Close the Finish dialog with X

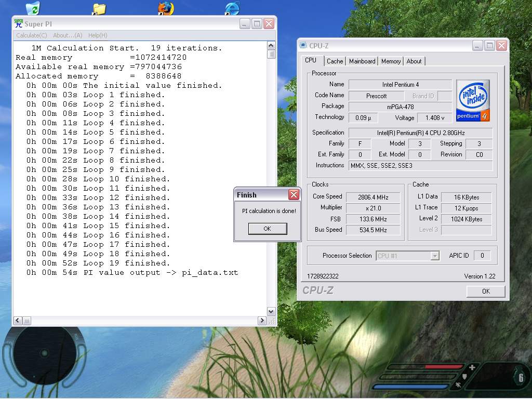tap(294, 194)
